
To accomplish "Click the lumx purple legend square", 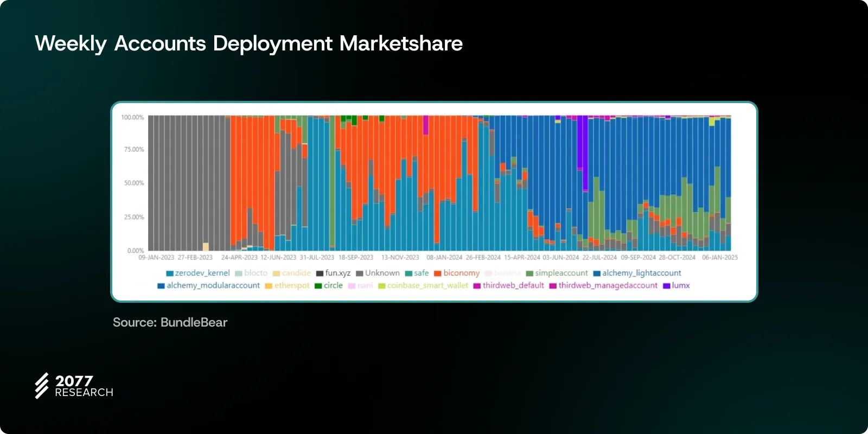I will pos(666,286).
